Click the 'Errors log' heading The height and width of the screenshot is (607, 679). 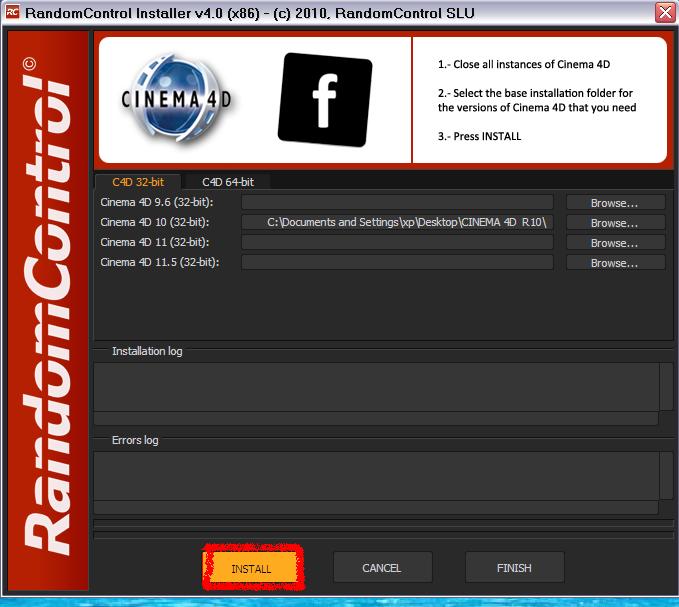(135, 440)
